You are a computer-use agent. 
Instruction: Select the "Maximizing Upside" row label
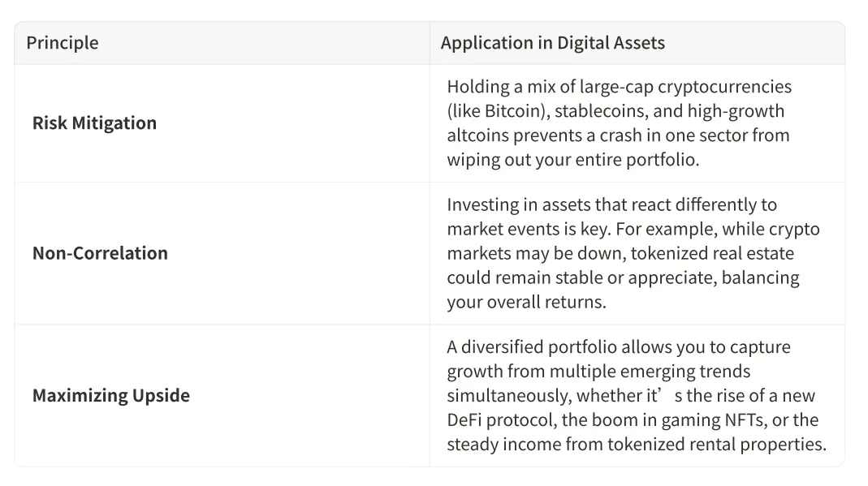[x=111, y=396]
